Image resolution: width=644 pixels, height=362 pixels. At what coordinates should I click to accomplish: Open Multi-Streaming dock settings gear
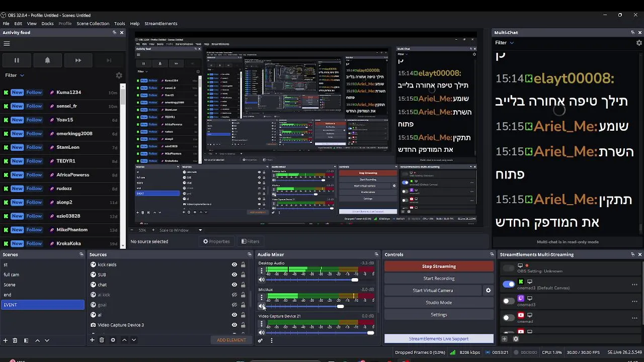coord(516,339)
